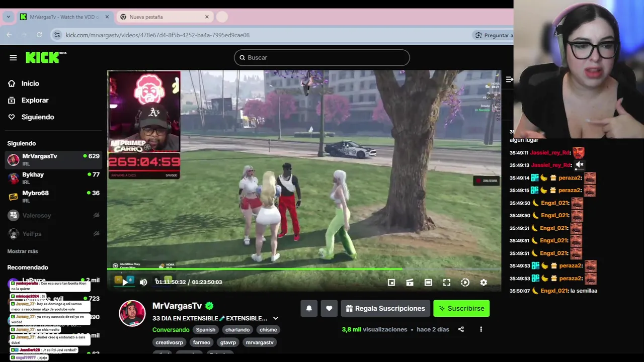The width and height of the screenshot is (644, 362).
Task: Click the Kick logo
Action: pos(46,57)
